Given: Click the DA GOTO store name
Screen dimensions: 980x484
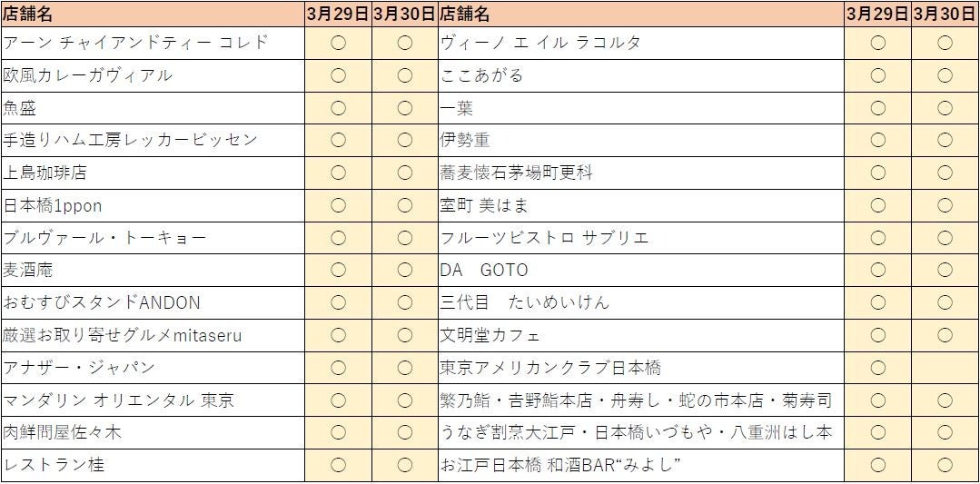Looking at the screenshot, I should pos(484,270).
